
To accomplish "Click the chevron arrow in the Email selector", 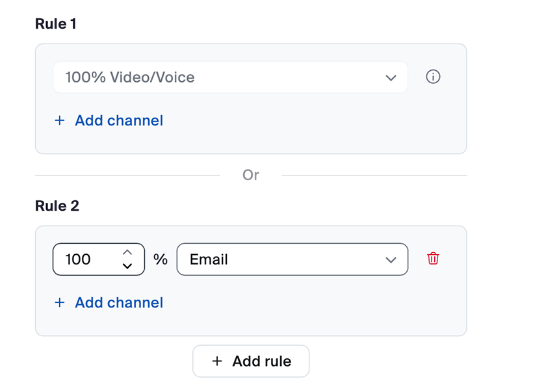I will 391,260.
